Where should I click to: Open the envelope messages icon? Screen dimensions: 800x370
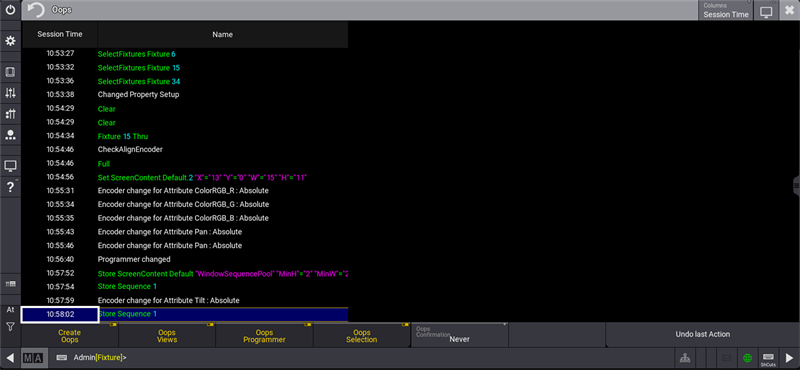pyautogui.click(x=727, y=358)
